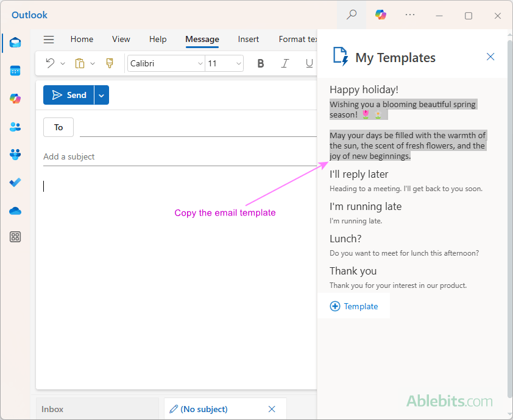Switch to the Home tab
Viewport: 513px width, 420px height.
coord(82,39)
